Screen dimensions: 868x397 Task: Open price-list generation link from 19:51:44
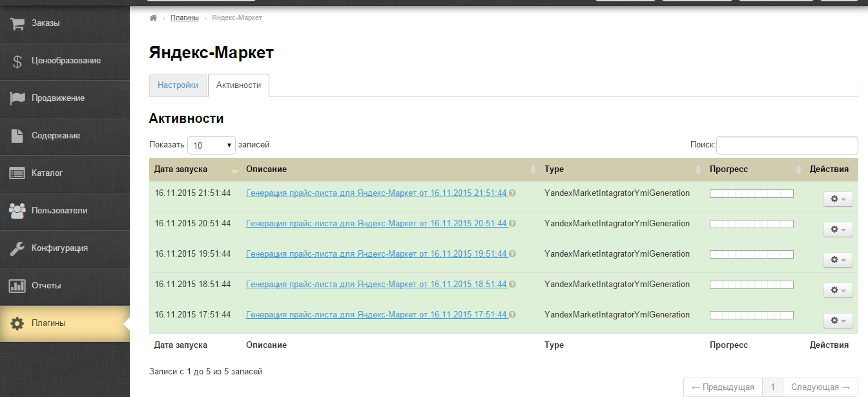pos(377,254)
